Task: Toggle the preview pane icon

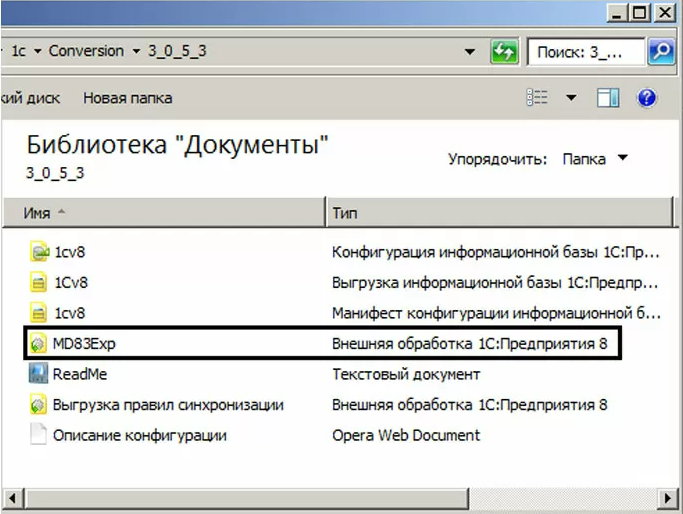Action: pyautogui.click(x=608, y=98)
